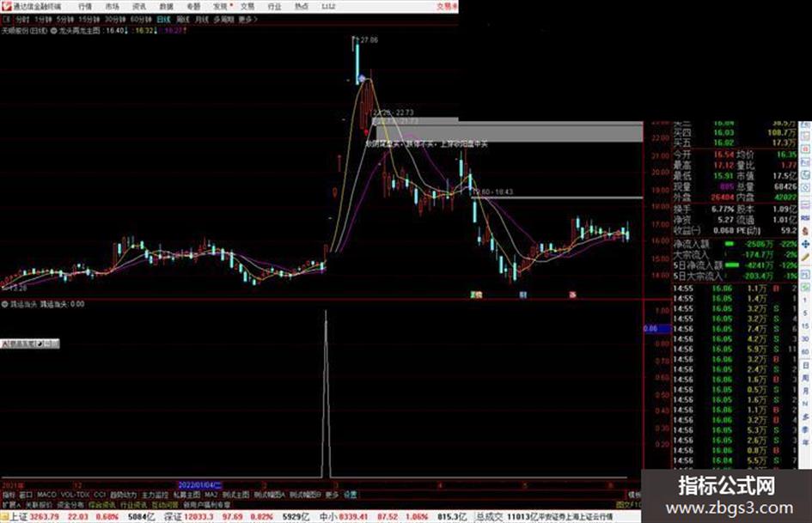Switch to 60-minute period in sidebar
This screenshot has height=523, width=812.
tap(805, 351)
